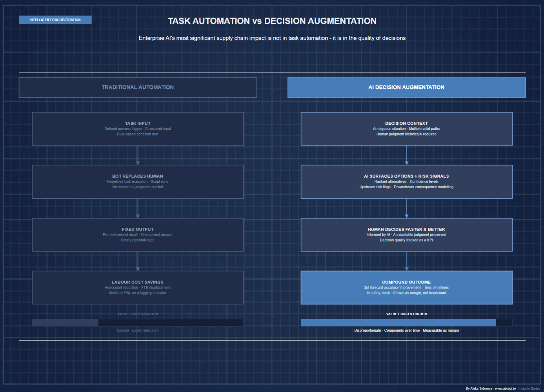
Task: Click the Intelligent Orchestration badge
Action: pos(55,20)
